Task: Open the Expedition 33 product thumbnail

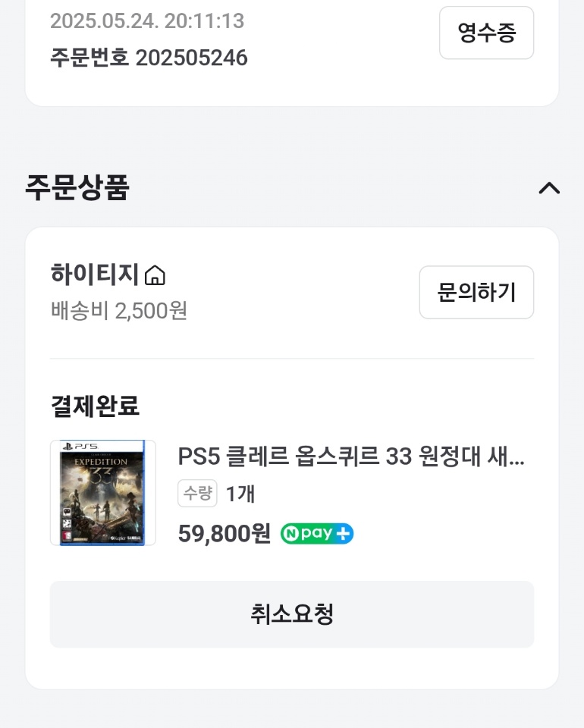Action: click(x=102, y=493)
